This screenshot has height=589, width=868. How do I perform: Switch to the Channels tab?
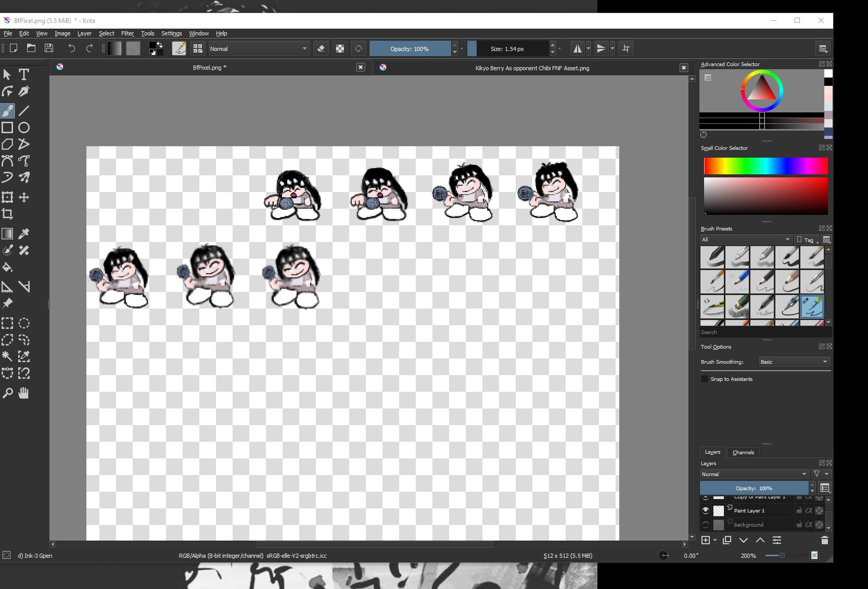coord(743,452)
